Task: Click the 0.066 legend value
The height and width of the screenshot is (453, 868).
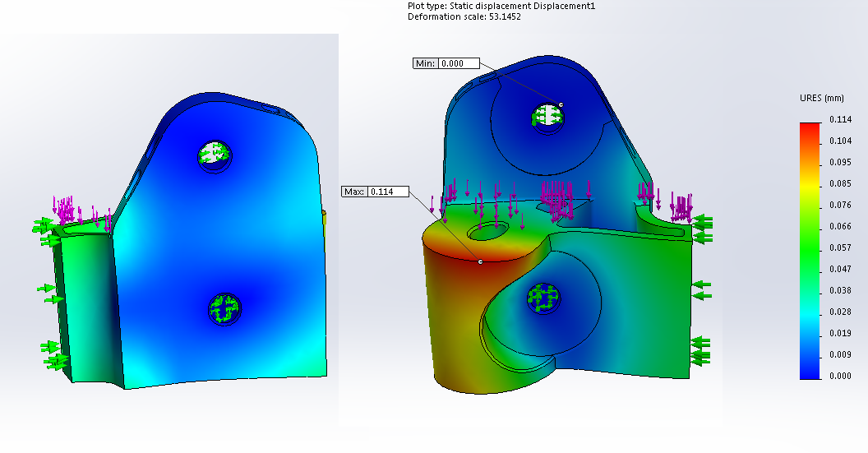Action: 840,226
